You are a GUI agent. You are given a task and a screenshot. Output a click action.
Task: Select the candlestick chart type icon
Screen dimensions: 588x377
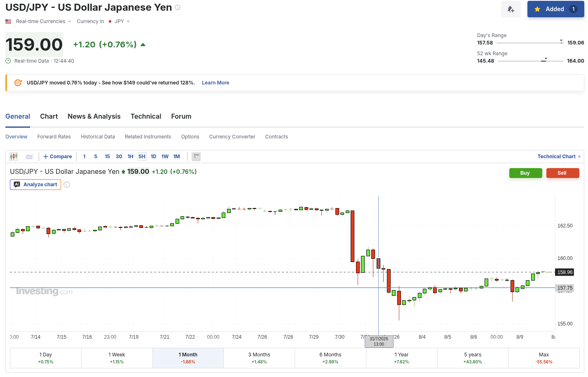(x=14, y=157)
